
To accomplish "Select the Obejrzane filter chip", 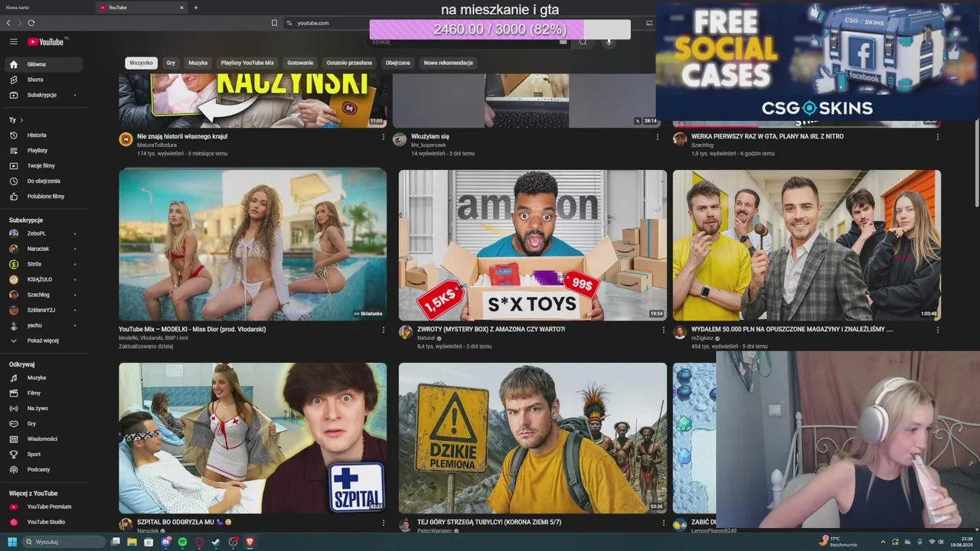I will pos(398,63).
